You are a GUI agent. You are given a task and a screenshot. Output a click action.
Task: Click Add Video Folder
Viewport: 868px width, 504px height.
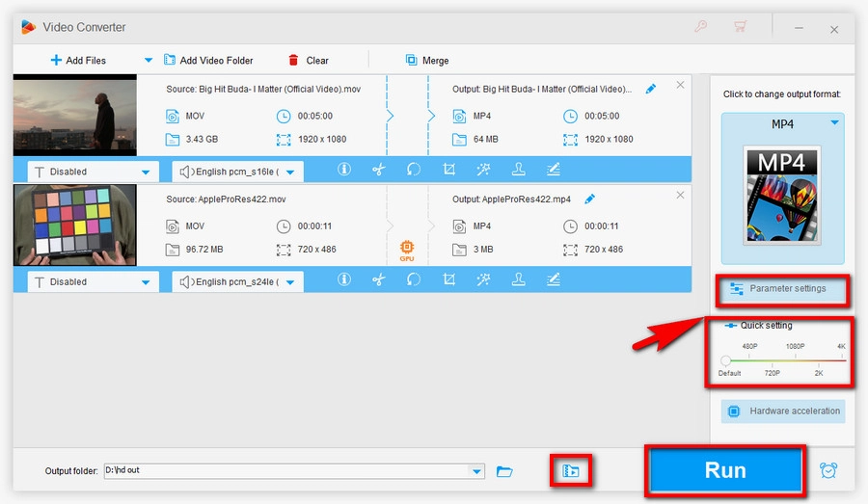tap(208, 61)
